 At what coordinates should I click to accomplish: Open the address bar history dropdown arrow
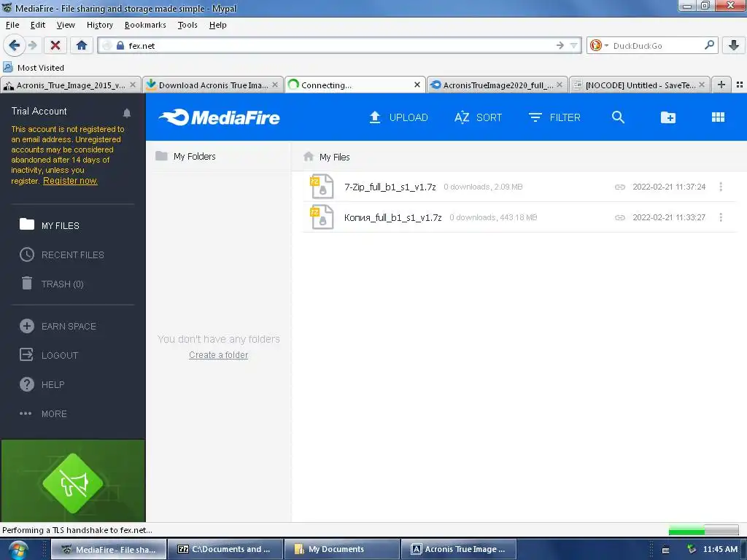573,46
